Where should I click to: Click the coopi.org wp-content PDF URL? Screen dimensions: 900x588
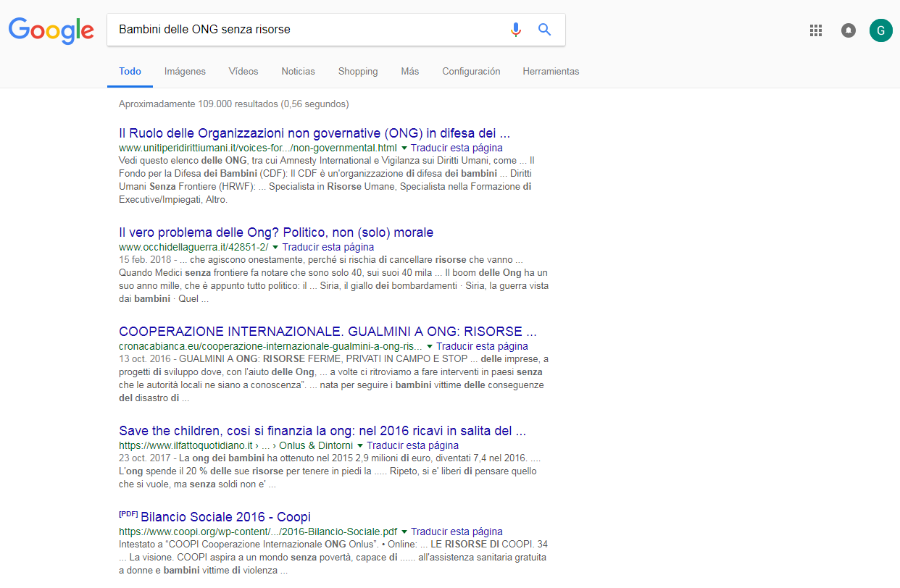tap(259, 532)
